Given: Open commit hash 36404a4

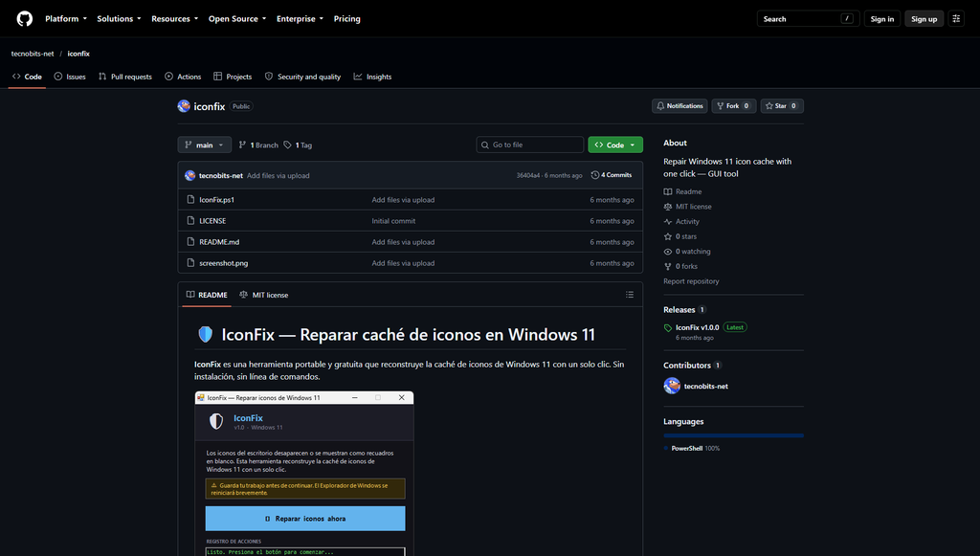Looking at the screenshot, I should click(x=528, y=175).
